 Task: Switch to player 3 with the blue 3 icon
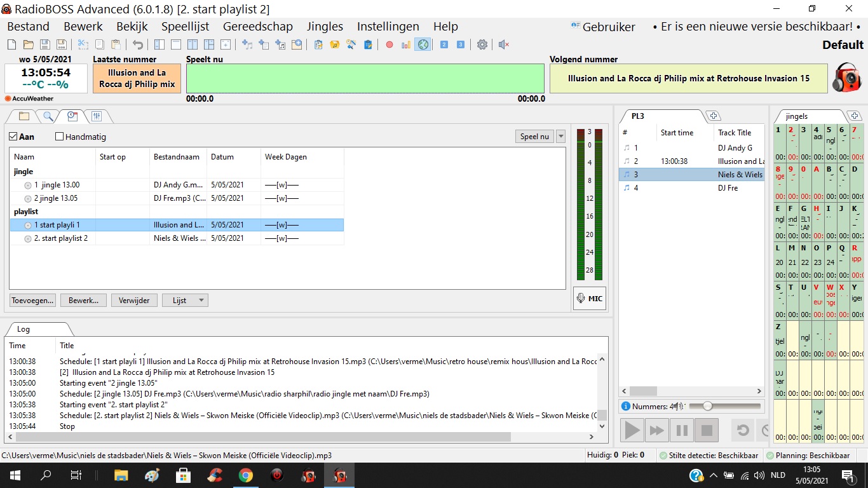[461, 44]
